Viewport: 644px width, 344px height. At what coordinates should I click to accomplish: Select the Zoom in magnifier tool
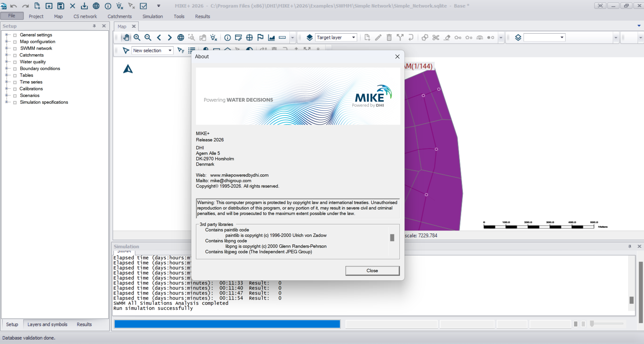[137, 37]
